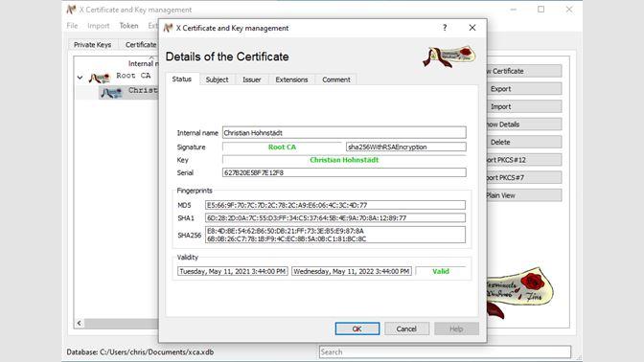Click the Help button in dialog

456,328
